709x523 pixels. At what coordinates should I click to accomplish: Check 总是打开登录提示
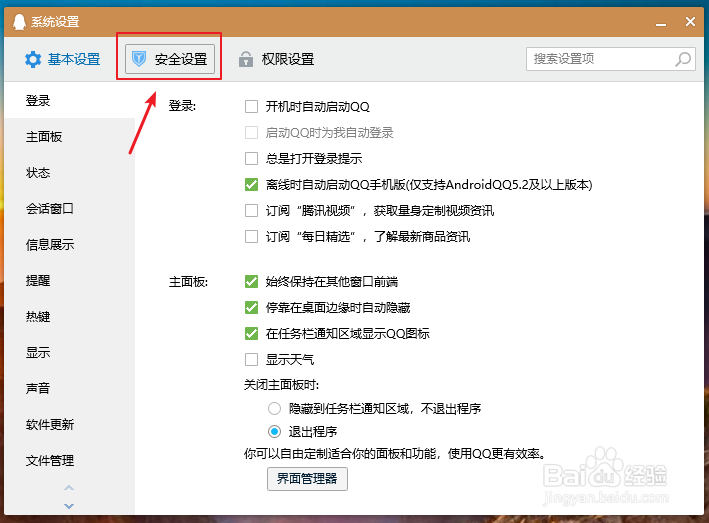pyautogui.click(x=251, y=159)
